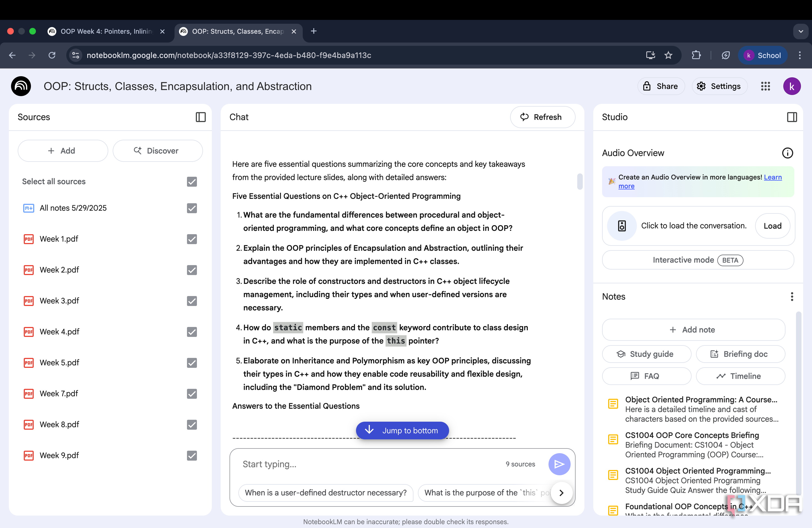Image resolution: width=812 pixels, height=528 pixels.
Task: Open the purple k account avatar
Action: 792,86
